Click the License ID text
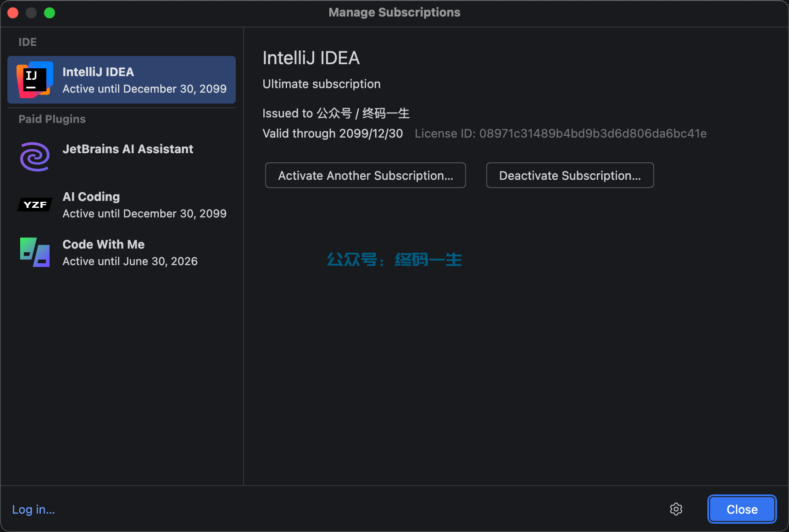Image resolution: width=789 pixels, height=532 pixels. click(560, 133)
